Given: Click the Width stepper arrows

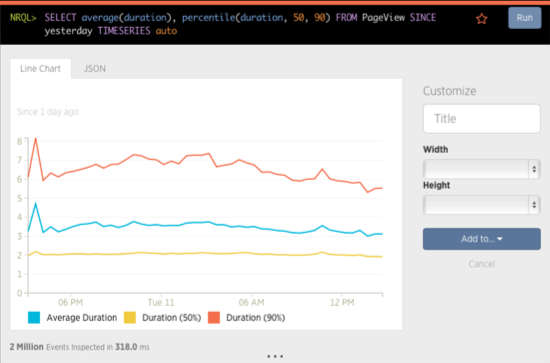Looking at the screenshot, I should point(534,169).
